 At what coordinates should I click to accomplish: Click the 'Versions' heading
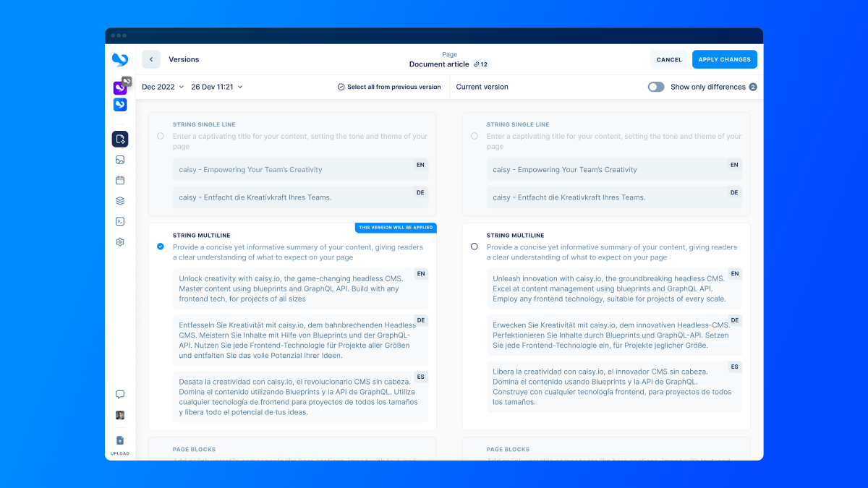click(x=184, y=59)
